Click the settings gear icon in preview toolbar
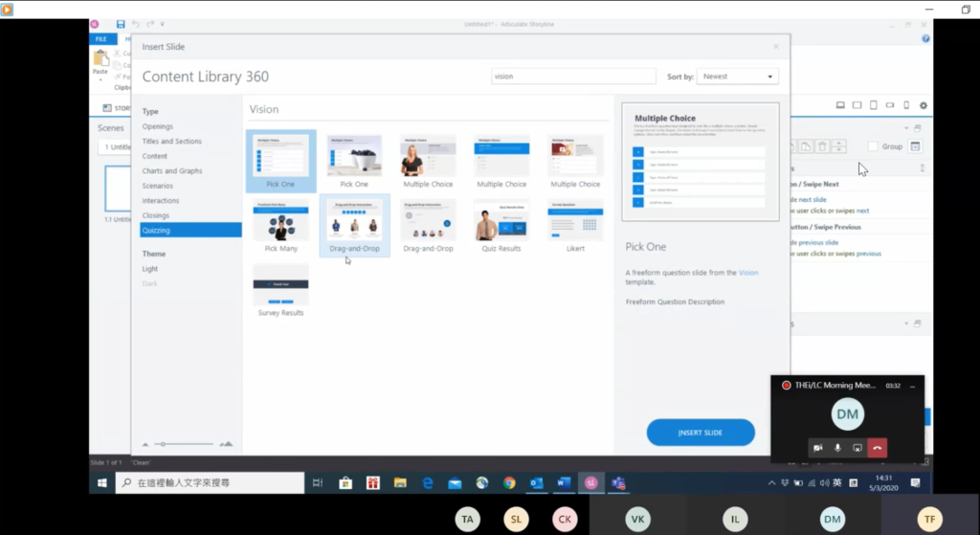This screenshot has height=535, width=980. click(923, 105)
